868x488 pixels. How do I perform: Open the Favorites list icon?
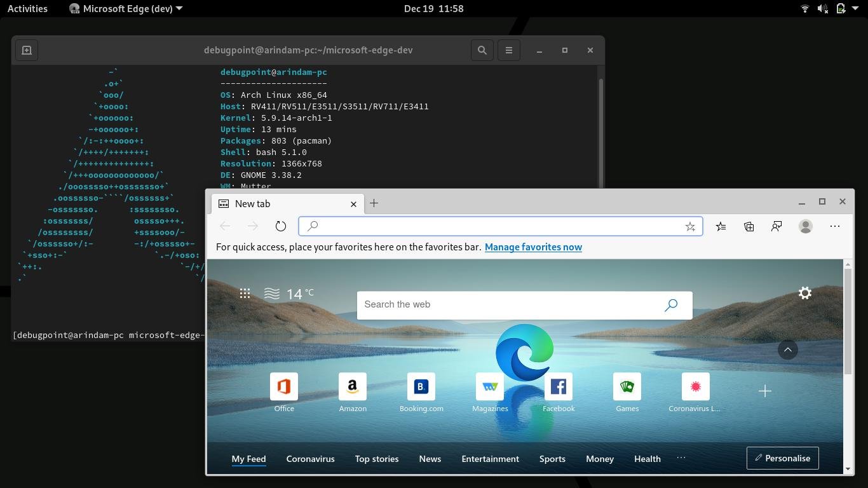pos(721,226)
